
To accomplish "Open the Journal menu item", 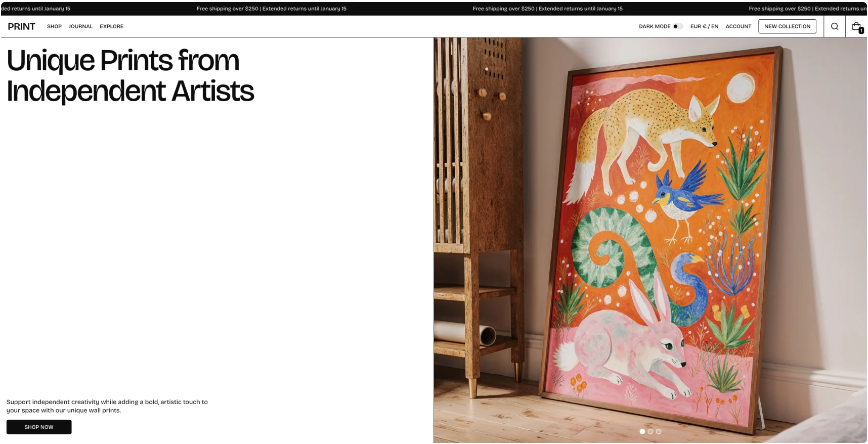I will click(80, 26).
